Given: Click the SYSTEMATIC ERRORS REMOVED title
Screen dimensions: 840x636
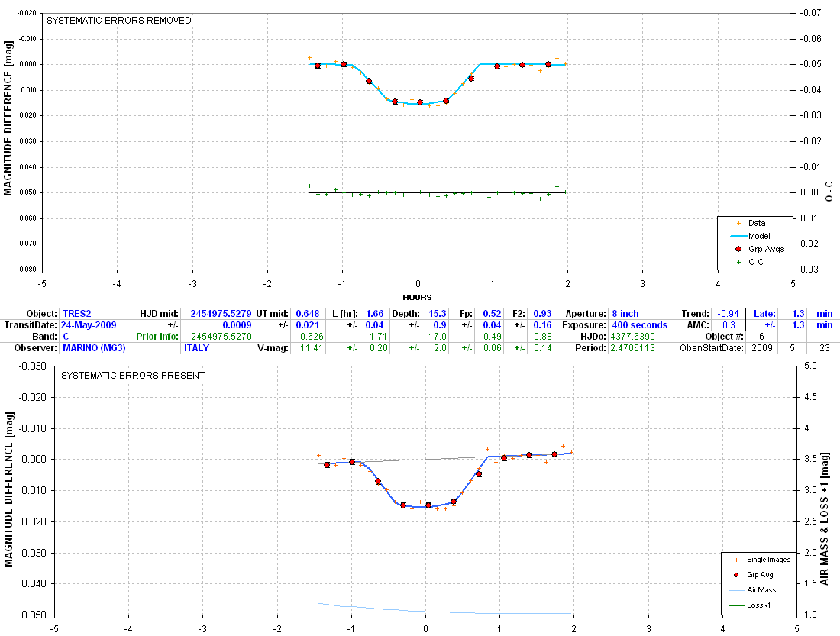Looking at the screenshot, I should (119, 21).
